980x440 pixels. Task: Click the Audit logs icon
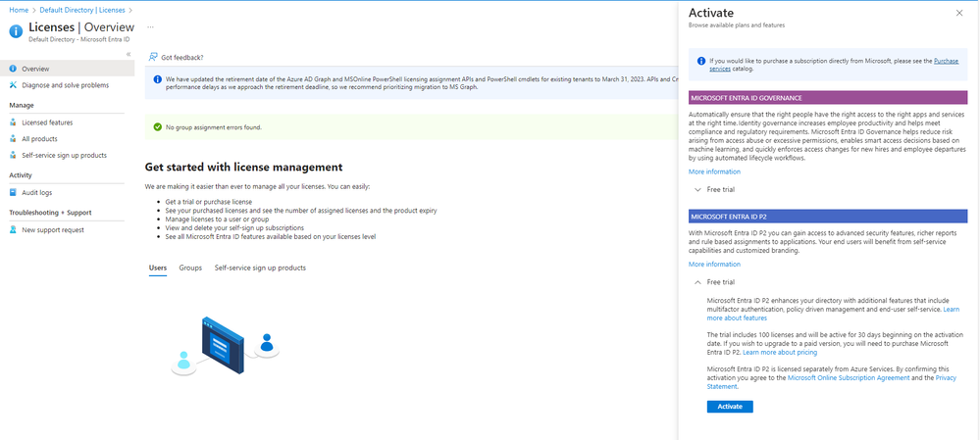[13, 192]
